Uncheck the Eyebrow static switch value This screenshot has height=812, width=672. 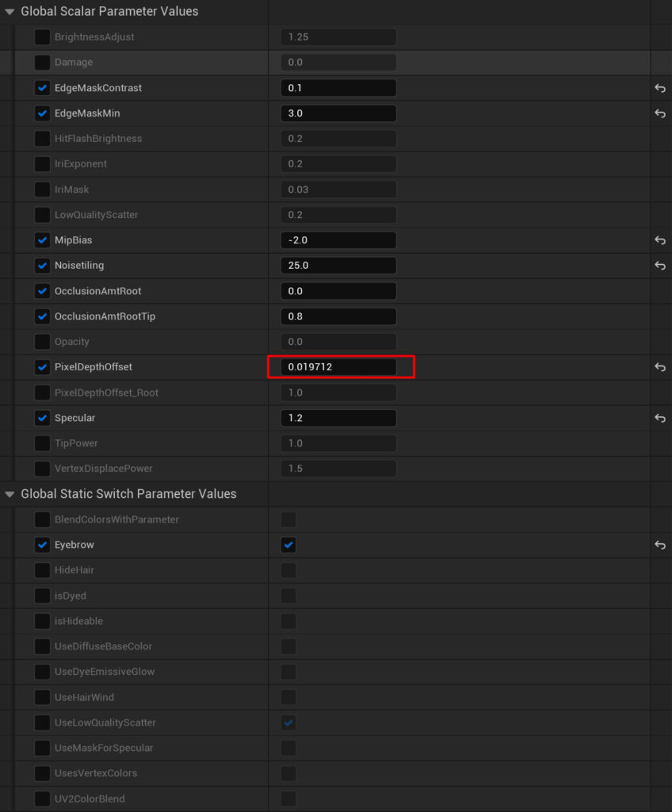[288, 545]
